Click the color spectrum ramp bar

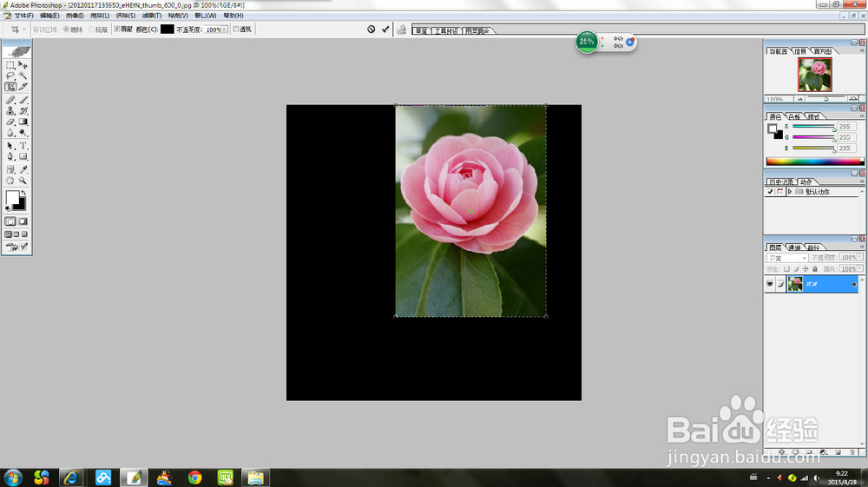(x=815, y=161)
